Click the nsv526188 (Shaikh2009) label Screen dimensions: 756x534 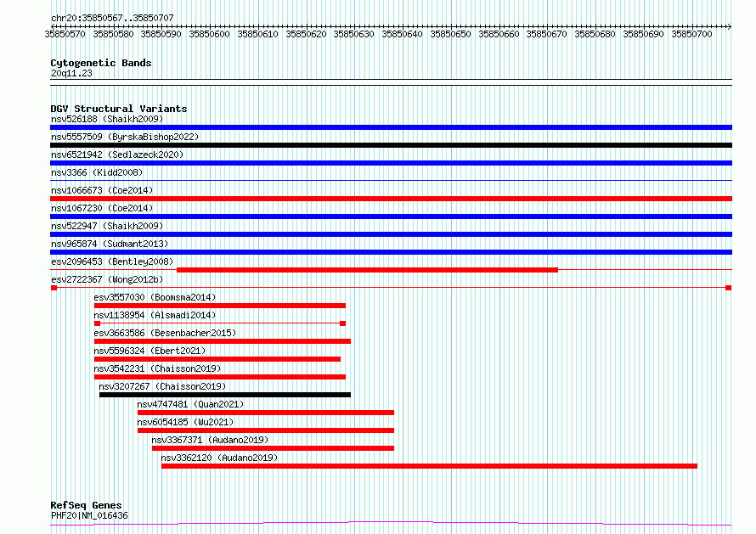click(x=107, y=119)
